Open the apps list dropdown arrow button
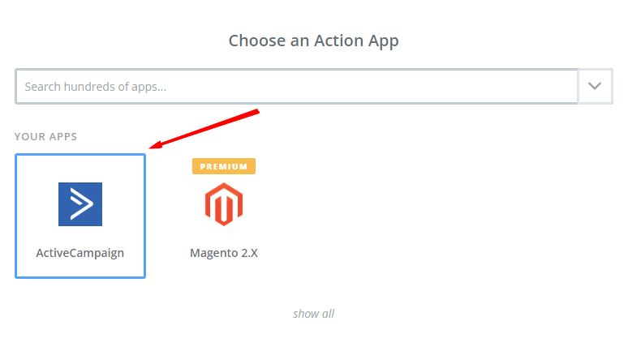The height and width of the screenshot is (364, 628). point(596,86)
